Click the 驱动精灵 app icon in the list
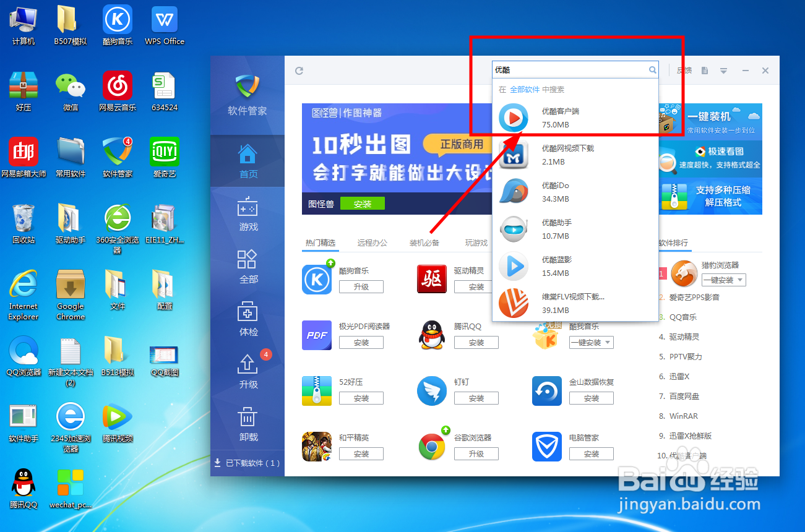 pos(432,279)
